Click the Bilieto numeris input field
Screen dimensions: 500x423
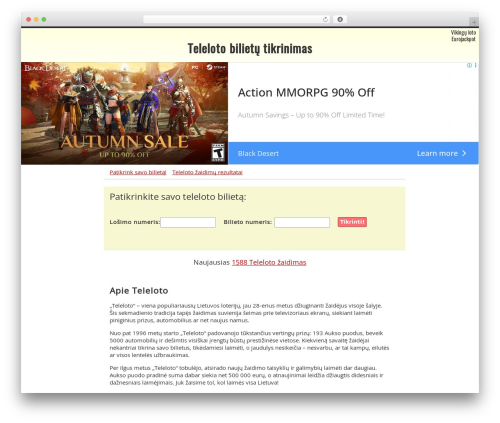(x=302, y=222)
